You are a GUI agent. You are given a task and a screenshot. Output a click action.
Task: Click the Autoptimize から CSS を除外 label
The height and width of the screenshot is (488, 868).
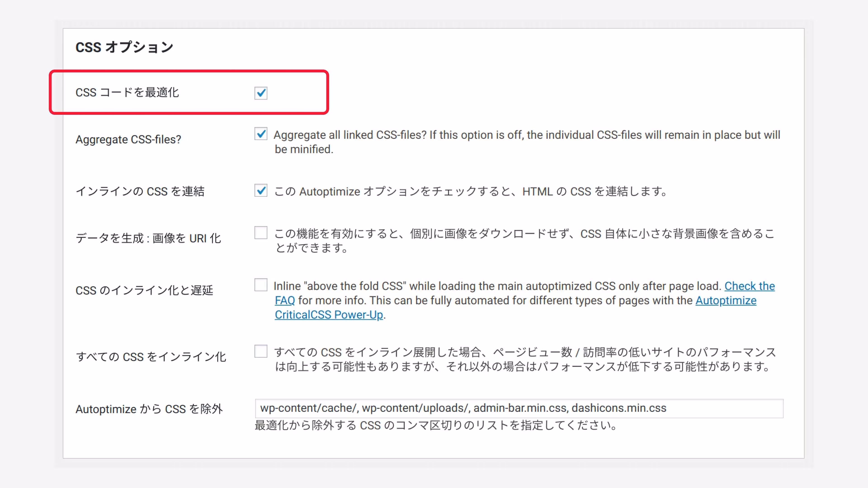[x=149, y=409]
